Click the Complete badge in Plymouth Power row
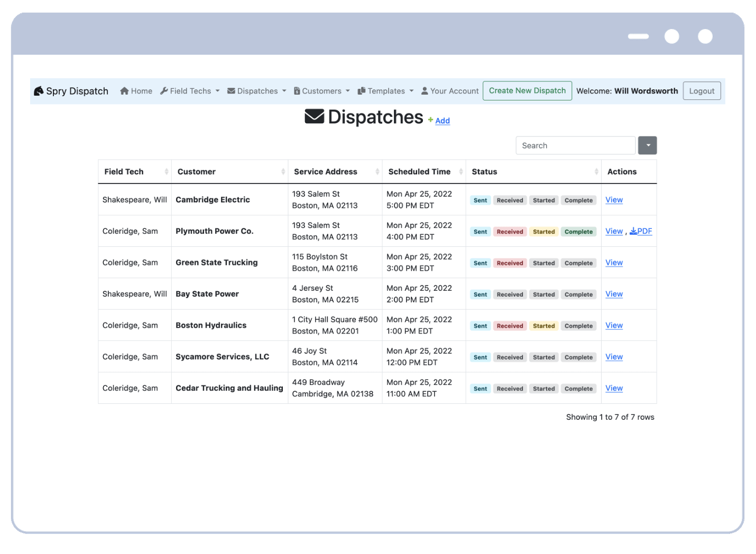Screen dimensions: 756x554 578,232
